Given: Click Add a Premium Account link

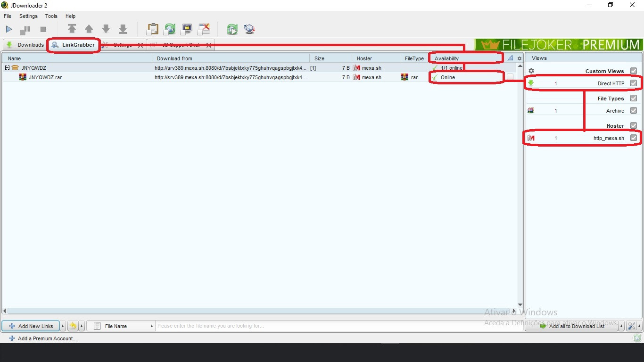Looking at the screenshot, I should tap(42, 338).
